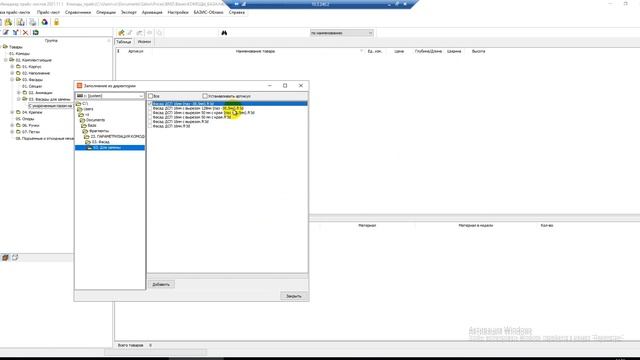Open the Прайс-лист menu
The image size is (640, 360).
pos(48,12)
